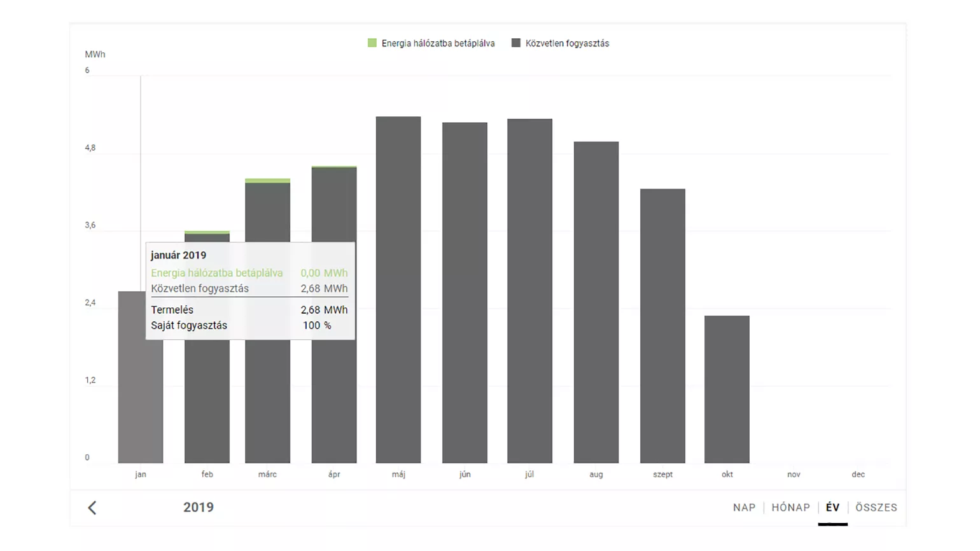Select the ÉV view tab
The height and width of the screenshot is (551, 980).
[x=832, y=508]
